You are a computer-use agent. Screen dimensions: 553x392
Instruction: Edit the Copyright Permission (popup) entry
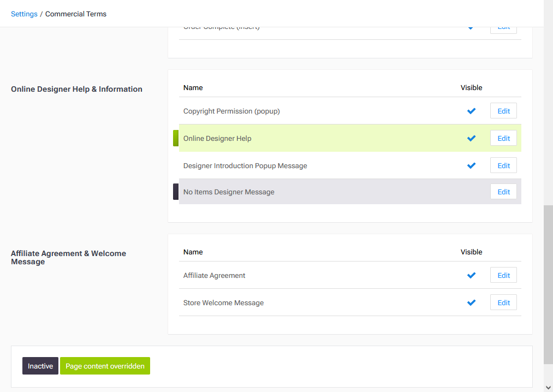pyautogui.click(x=503, y=111)
